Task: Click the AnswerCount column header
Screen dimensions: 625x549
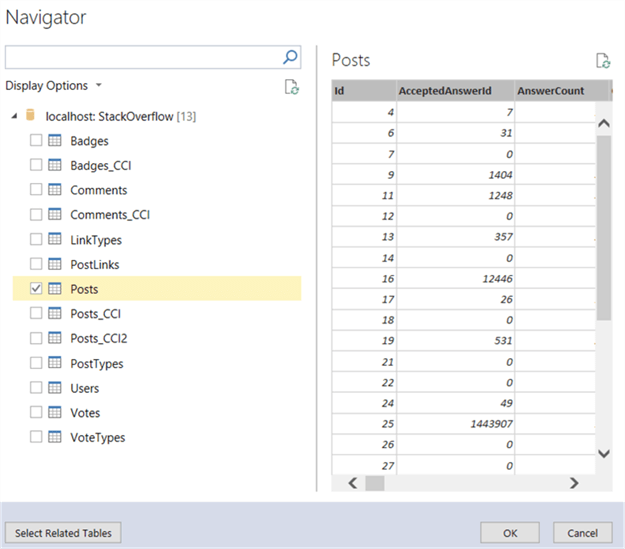Action: [x=561, y=91]
